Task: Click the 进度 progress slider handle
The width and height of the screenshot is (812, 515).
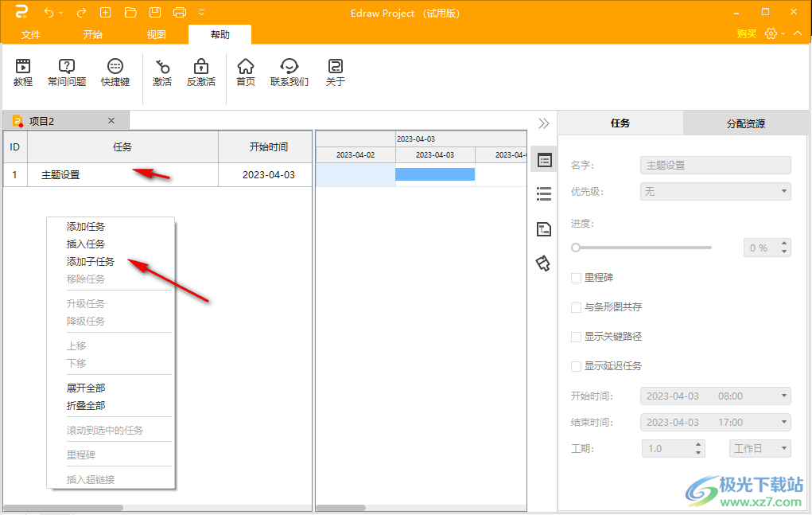Action: tap(575, 248)
